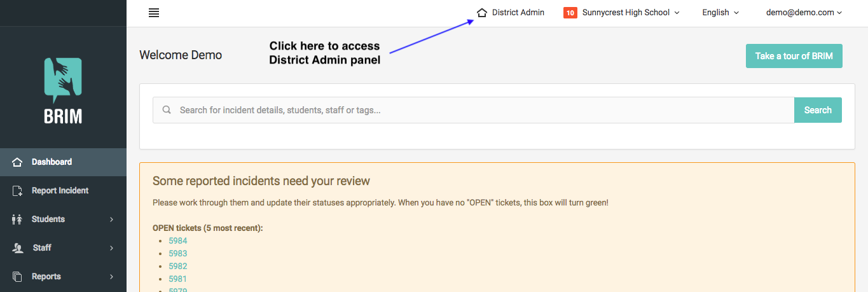Click the BRIM logo in sidebar
This screenshot has width=868, height=292.
tap(63, 91)
